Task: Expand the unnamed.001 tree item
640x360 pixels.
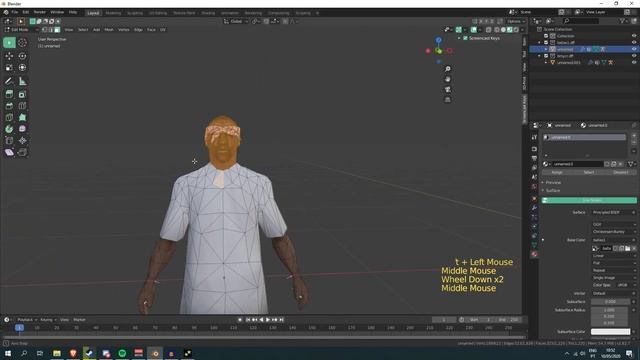Action: tap(546, 62)
